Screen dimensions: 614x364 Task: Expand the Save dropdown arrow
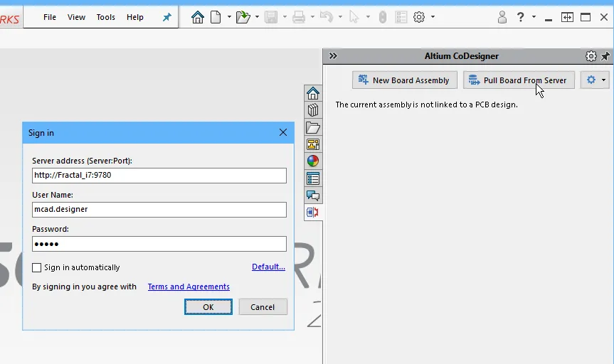(285, 17)
